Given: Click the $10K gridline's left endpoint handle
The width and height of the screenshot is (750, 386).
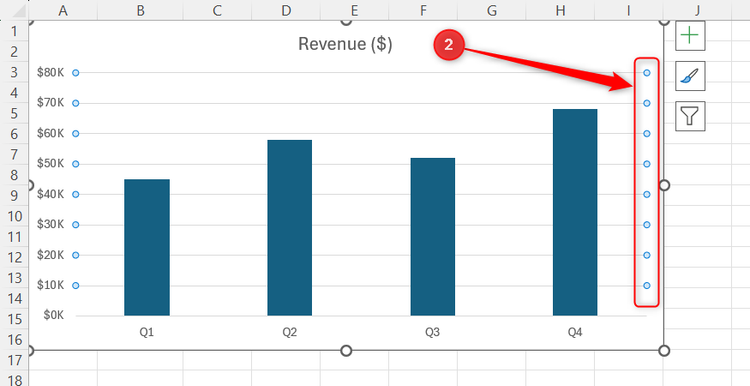Looking at the screenshot, I should [76, 286].
